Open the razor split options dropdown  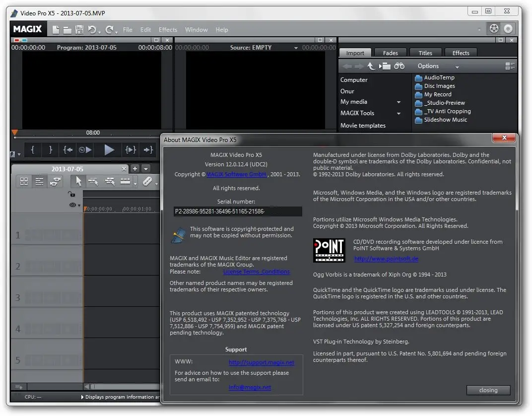(156, 184)
